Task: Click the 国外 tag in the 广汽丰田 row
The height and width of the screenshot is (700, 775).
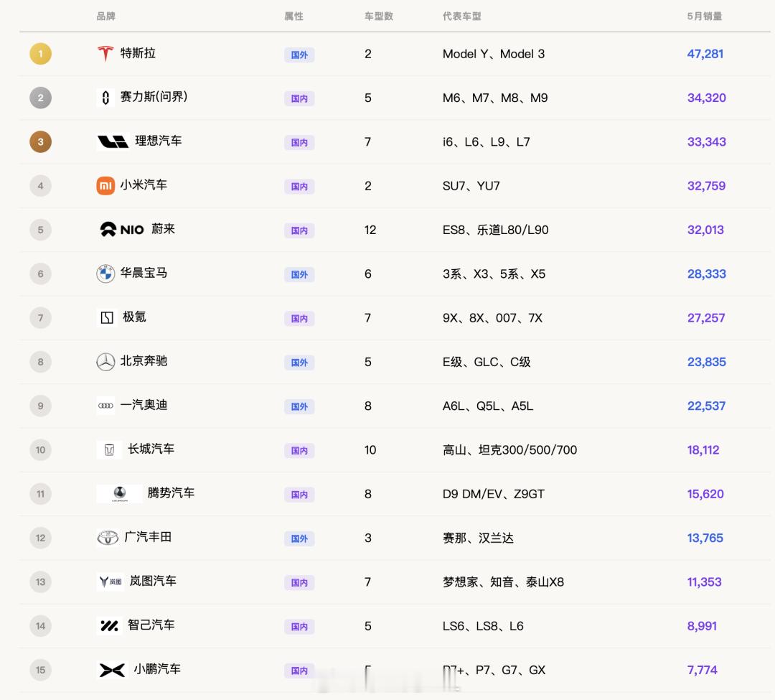Action: 299,539
